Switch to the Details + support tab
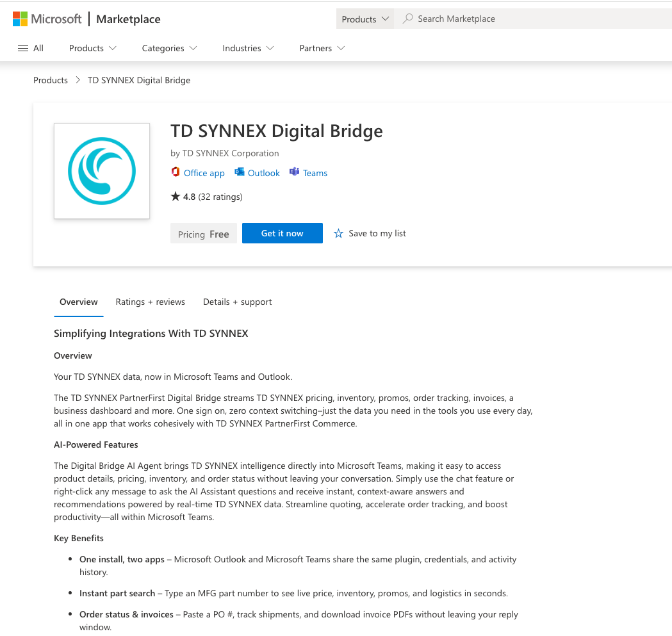 point(237,302)
